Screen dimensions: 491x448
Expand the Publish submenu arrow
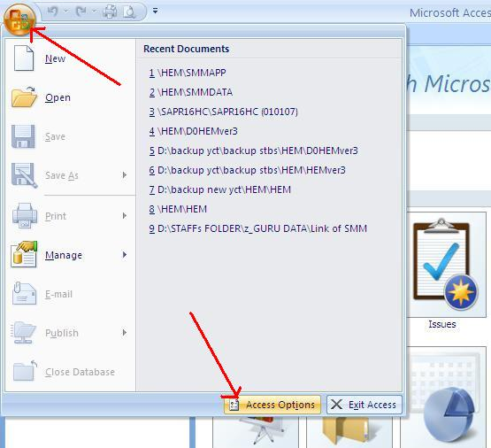[125, 332]
